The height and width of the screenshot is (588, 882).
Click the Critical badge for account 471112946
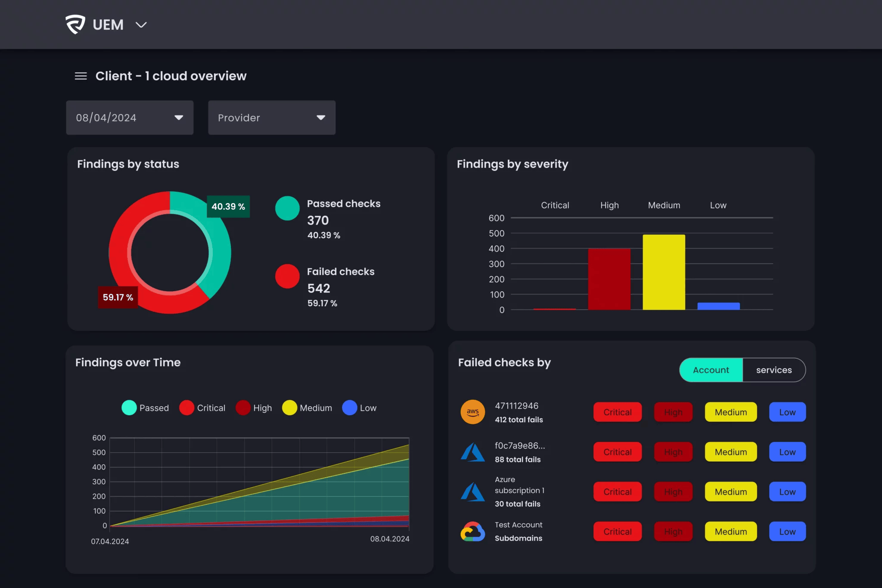(x=617, y=412)
